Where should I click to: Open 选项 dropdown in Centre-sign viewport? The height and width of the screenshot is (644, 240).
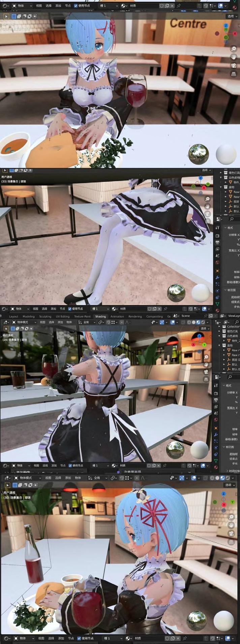pyautogui.click(x=232, y=16)
